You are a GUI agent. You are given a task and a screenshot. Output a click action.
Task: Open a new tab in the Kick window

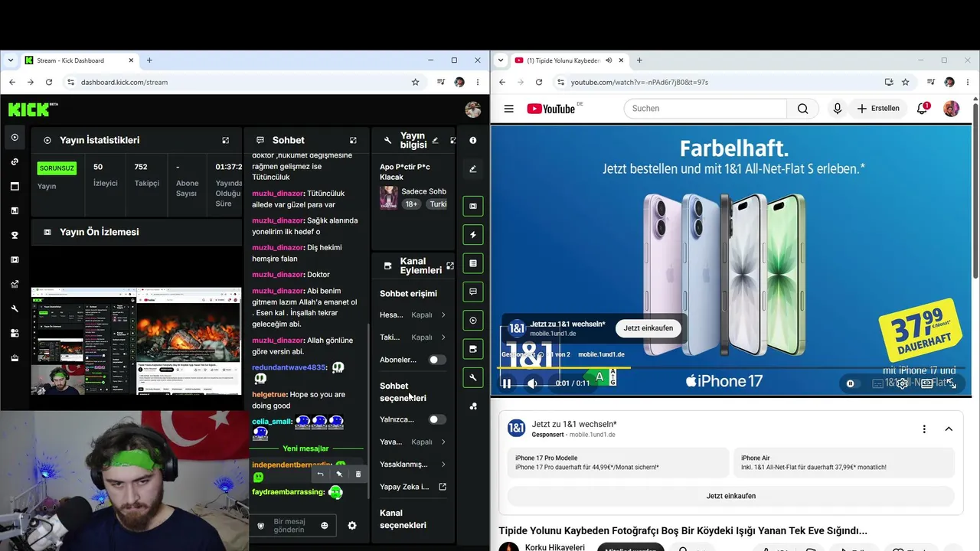149,60
